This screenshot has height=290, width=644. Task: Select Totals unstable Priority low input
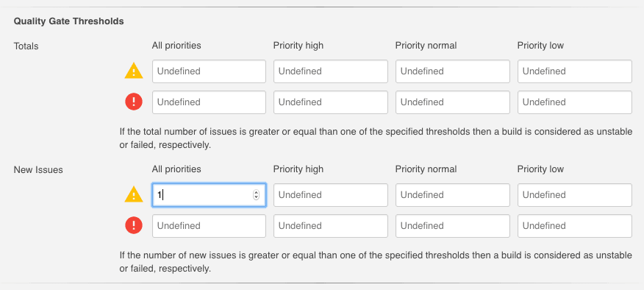pyautogui.click(x=575, y=71)
